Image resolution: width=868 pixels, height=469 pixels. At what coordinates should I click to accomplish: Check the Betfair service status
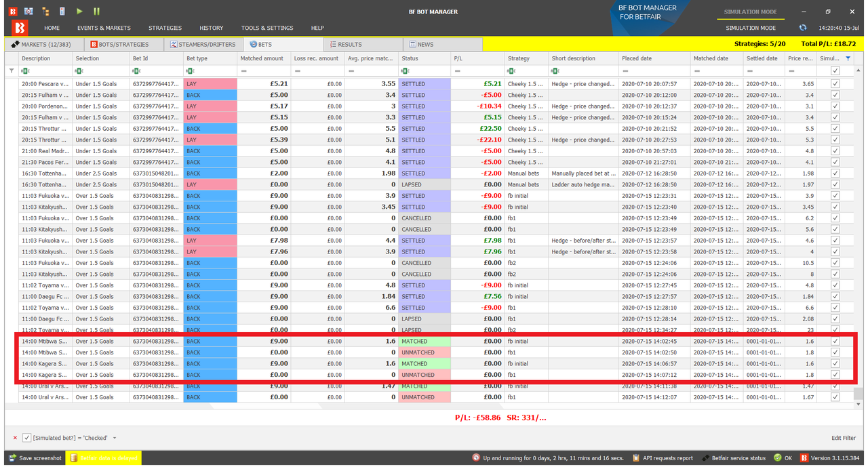(733, 458)
